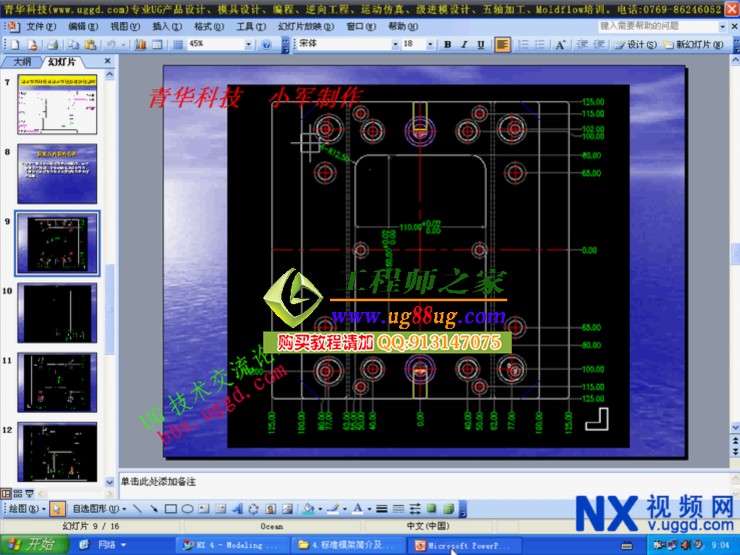Open the 开始 Start button
This screenshot has height=555, width=740.
[x=33, y=545]
